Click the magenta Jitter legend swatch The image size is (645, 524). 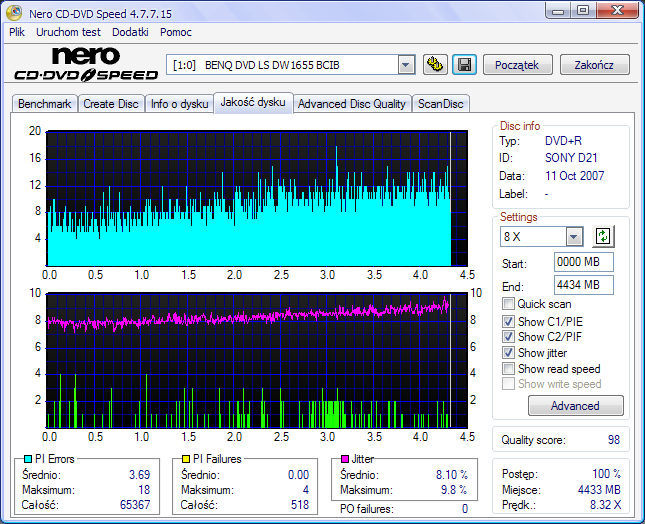(x=345, y=459)
